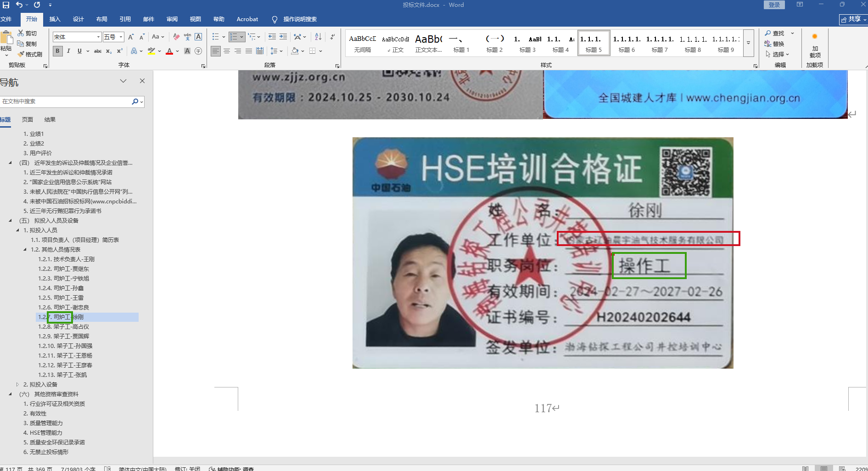Show or hide paragraph marks
868x471 pixels.
332,37
